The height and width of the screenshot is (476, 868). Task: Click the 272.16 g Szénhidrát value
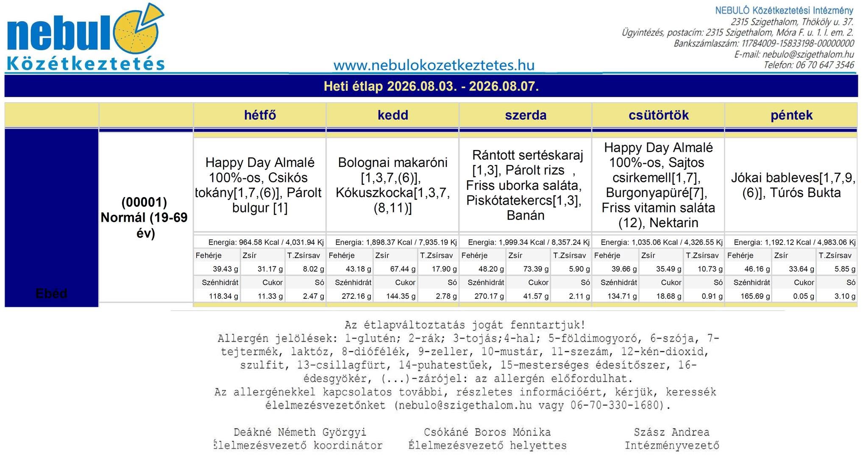pos(356,296)
